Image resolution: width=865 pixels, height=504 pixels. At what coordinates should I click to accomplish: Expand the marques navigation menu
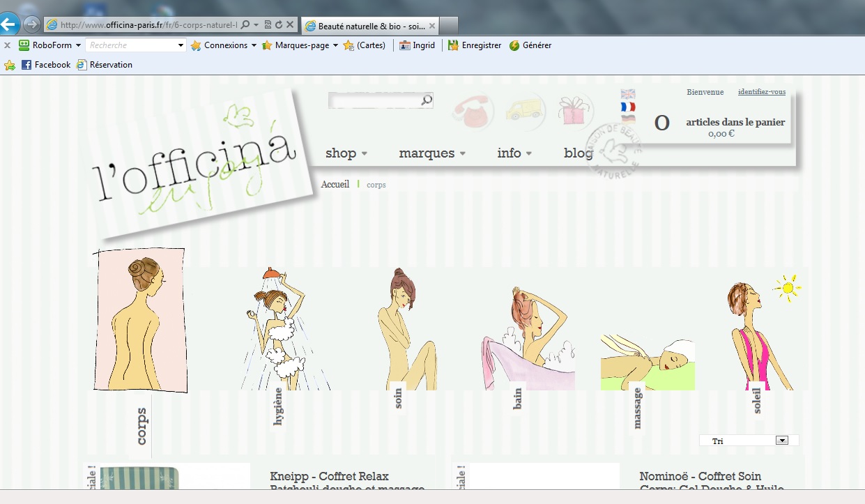[432, 153]
